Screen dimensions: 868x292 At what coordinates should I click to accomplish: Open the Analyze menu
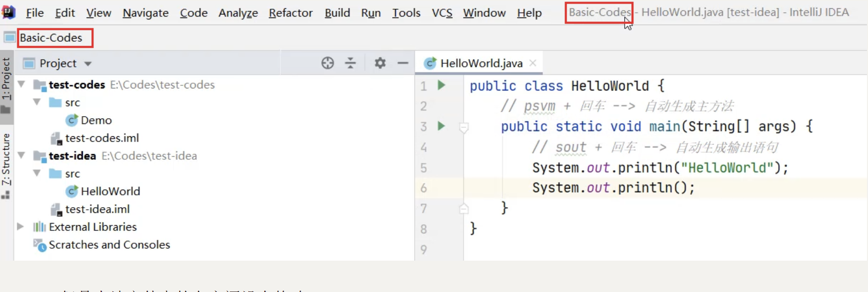coord(238,12)
